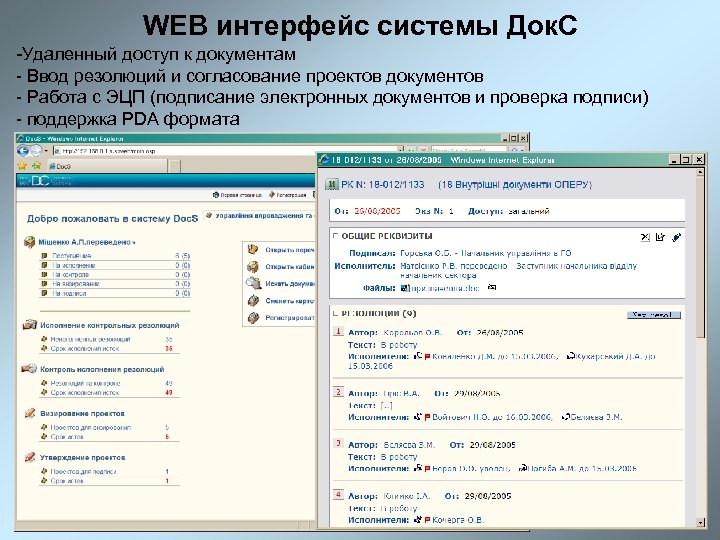Click the pencil icon beside Визирование проектов

coord(30,413)
